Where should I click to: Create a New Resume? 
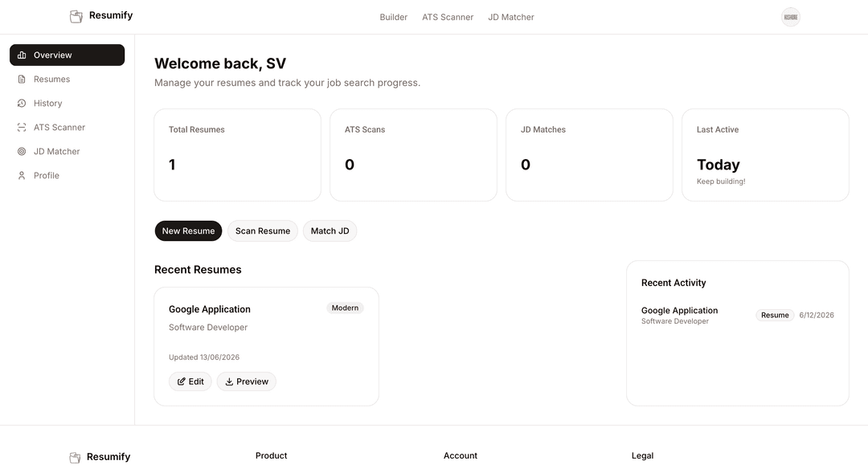tap(188, 230)
